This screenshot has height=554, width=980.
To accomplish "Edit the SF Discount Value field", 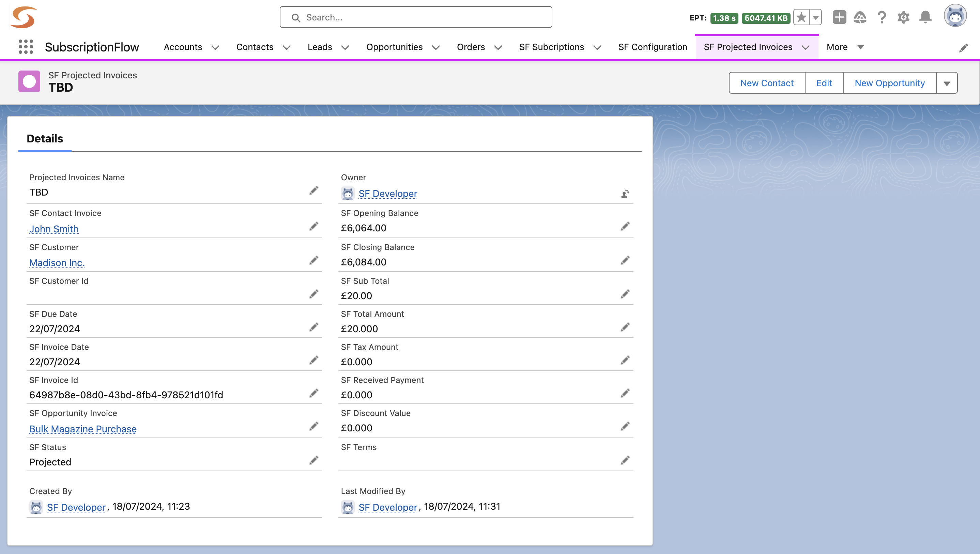I will click(625, 427).
